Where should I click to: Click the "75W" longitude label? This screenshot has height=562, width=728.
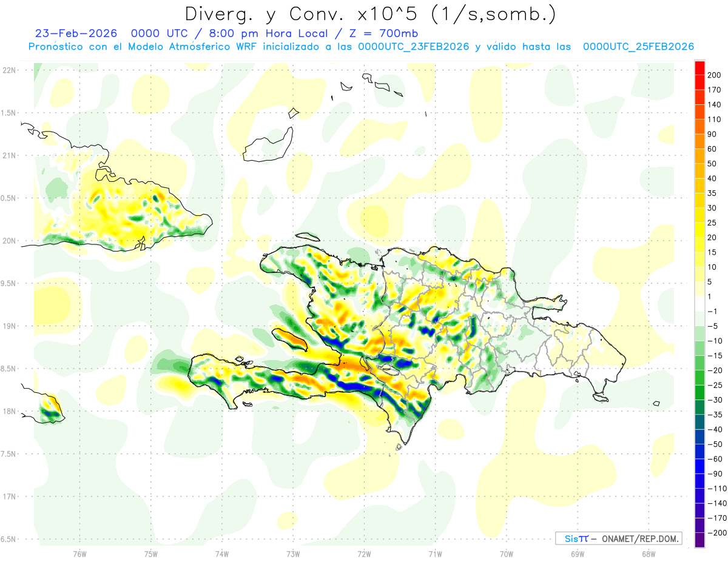click(x=151, y=554)
